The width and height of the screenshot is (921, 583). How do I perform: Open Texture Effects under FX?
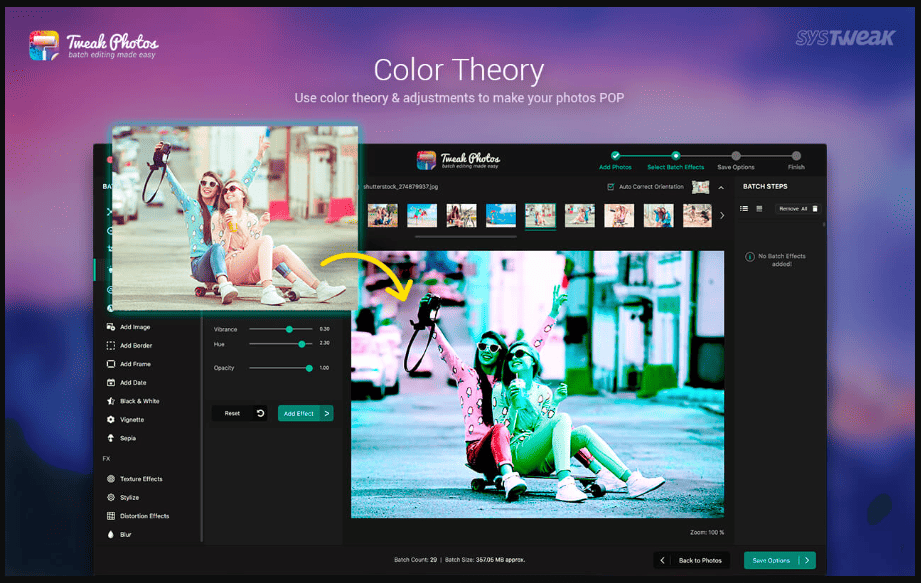pos(135,479)
